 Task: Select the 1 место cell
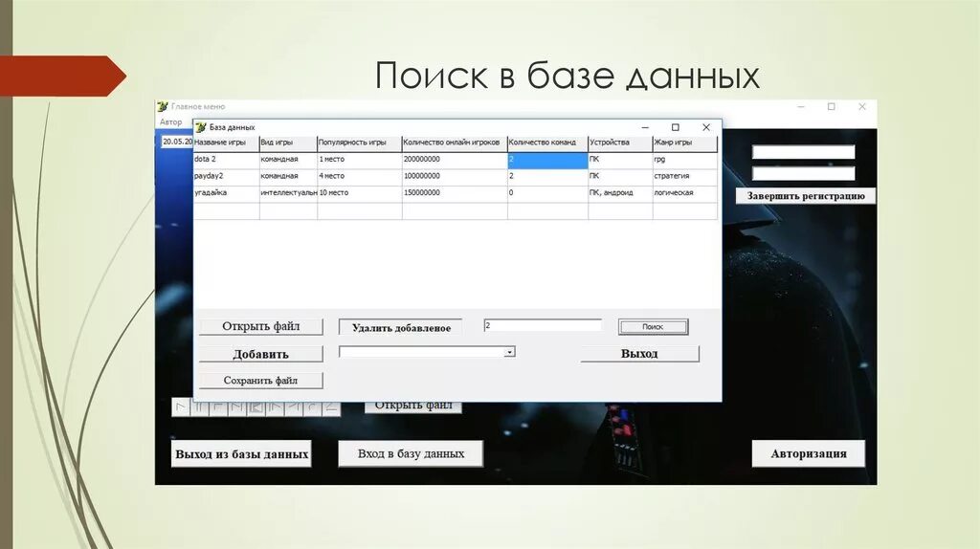click(x=360, y=160)
